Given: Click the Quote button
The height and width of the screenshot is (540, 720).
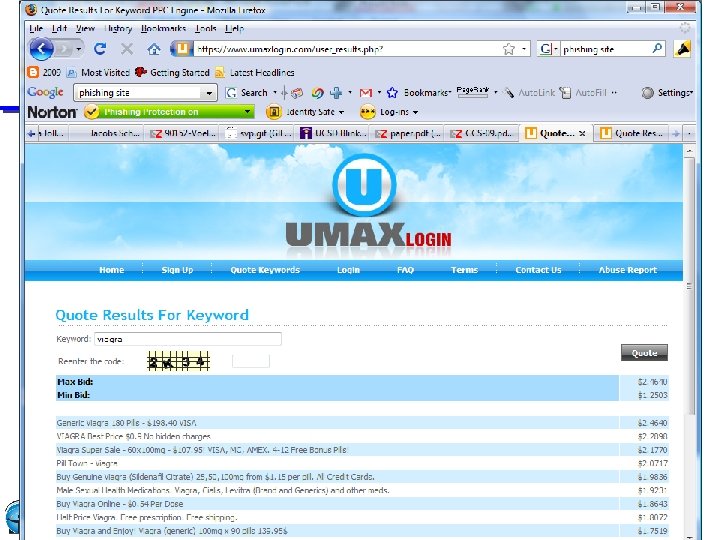Looking at the screenshot, I should 644,353.
